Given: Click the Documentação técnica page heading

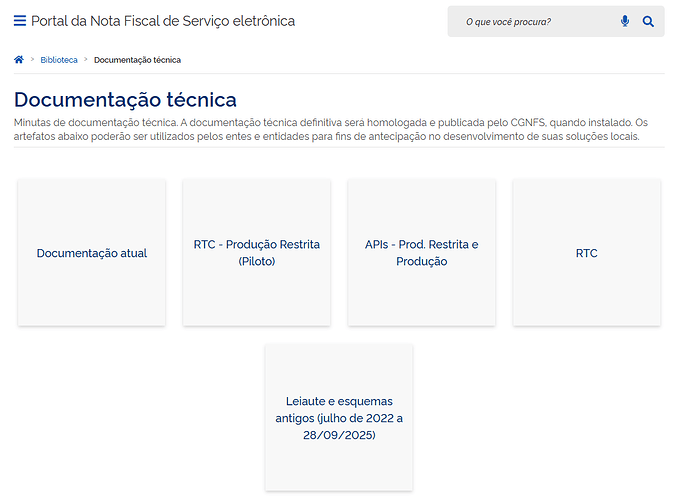Looking at the screenshot, I should point(125,100).
